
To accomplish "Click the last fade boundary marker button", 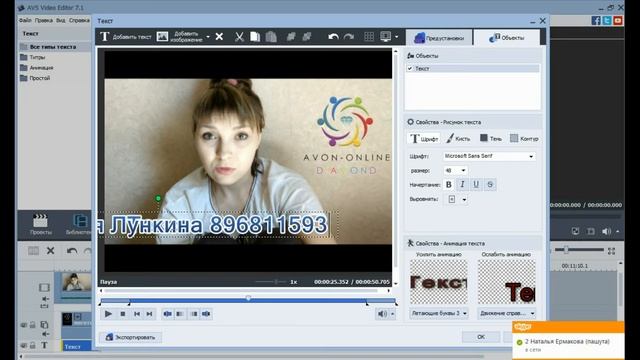I will pyautogui.click(x=206, y=314).
